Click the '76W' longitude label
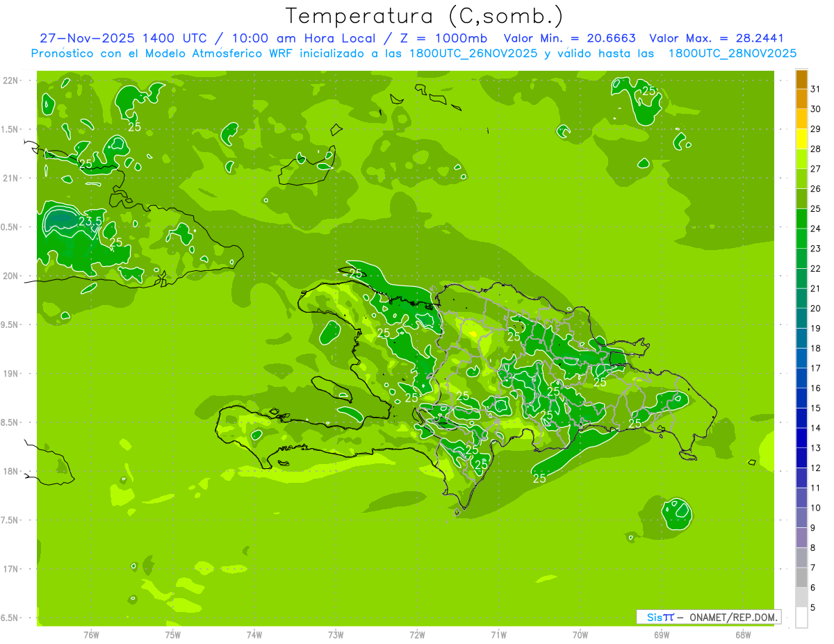Screen dimensions: 834x644 pos(91,634)
